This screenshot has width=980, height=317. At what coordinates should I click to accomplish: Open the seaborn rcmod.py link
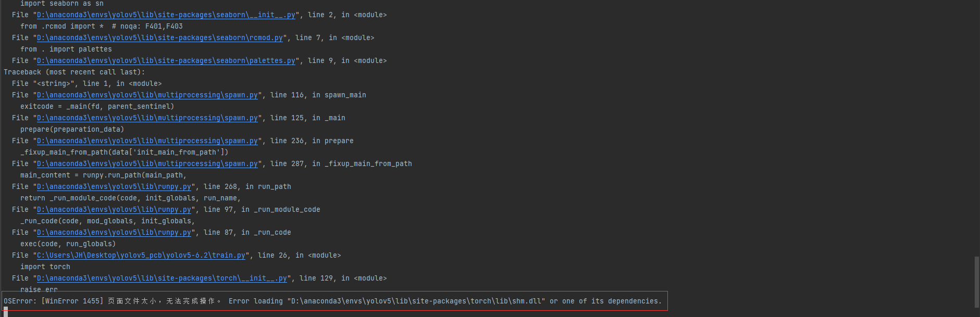159,38
